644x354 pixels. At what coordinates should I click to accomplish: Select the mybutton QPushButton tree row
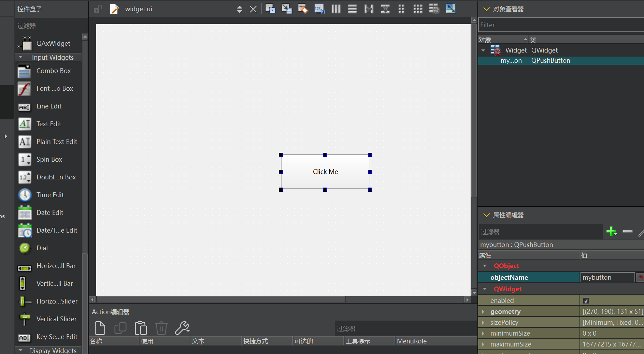[x=561, y=60]
